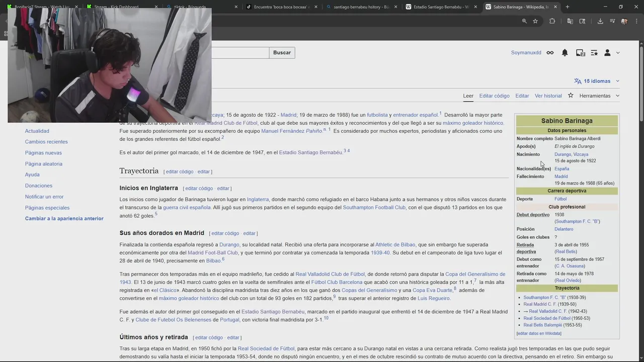This screenshot has height=362, width=644.
Task: Click Notificar un error in sidebar
Action: coord(44,197)
